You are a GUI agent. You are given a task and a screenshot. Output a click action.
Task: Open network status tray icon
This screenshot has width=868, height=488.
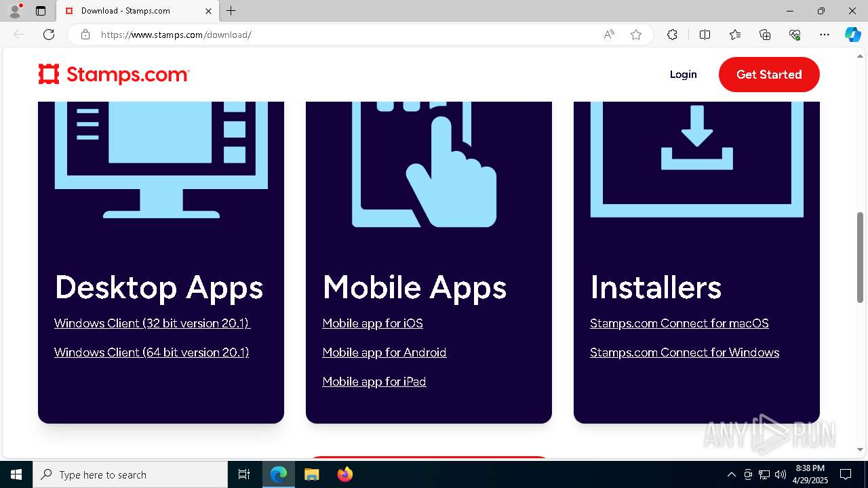click(x=764, y=474)
